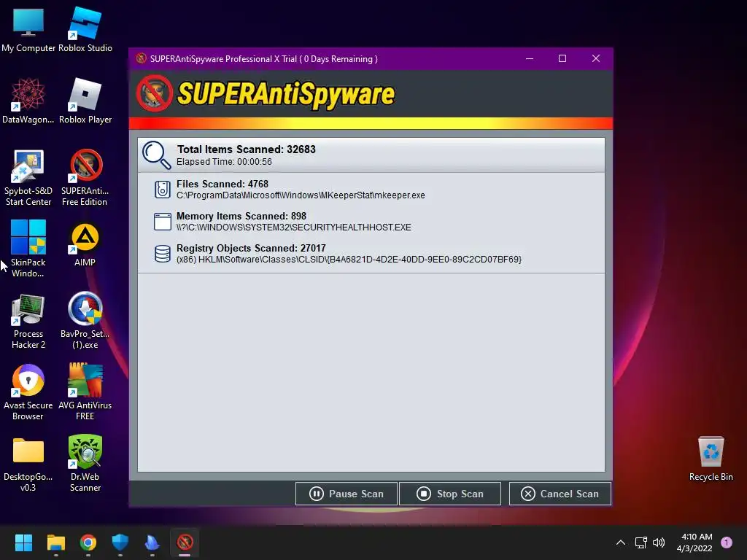Select SkinPack Windows desktop icon
Screen dimensions: 747x560
[28, 249]
